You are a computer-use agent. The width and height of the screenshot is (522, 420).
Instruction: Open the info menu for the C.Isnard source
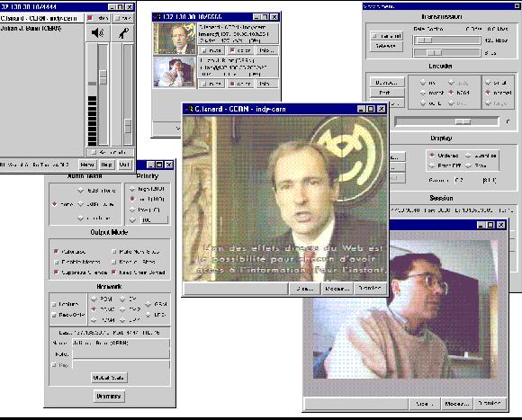(266, 50)
